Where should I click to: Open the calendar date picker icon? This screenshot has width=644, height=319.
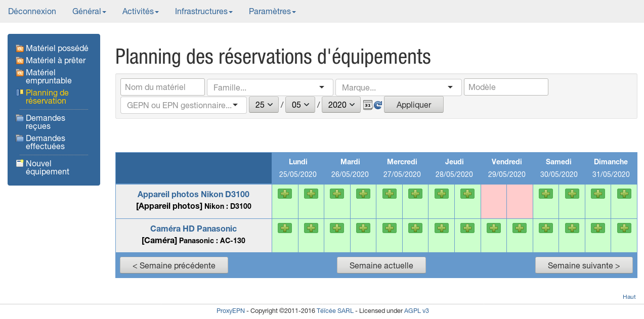[368, 105]
